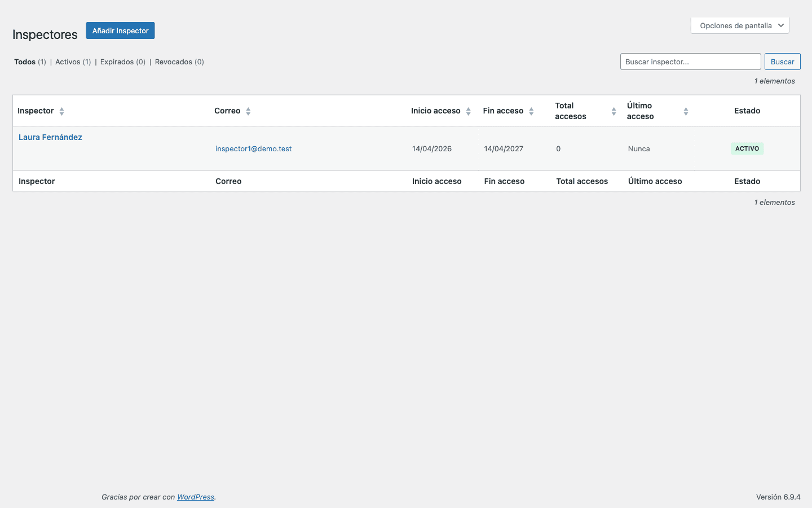This screenshot has height=508, width=812.
Task: Sort by the Correo header label
Action: click(x=227, y=111)
